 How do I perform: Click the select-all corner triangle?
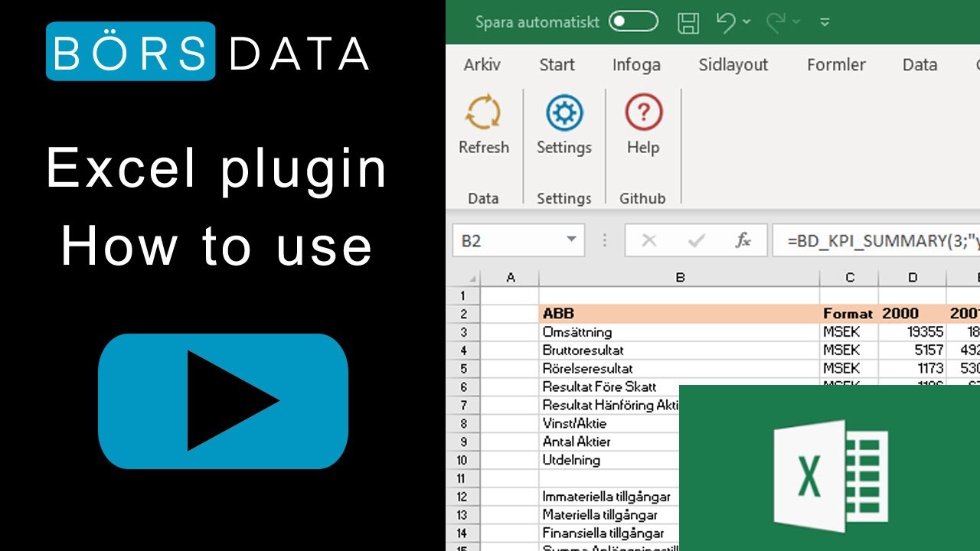[472, 279]
